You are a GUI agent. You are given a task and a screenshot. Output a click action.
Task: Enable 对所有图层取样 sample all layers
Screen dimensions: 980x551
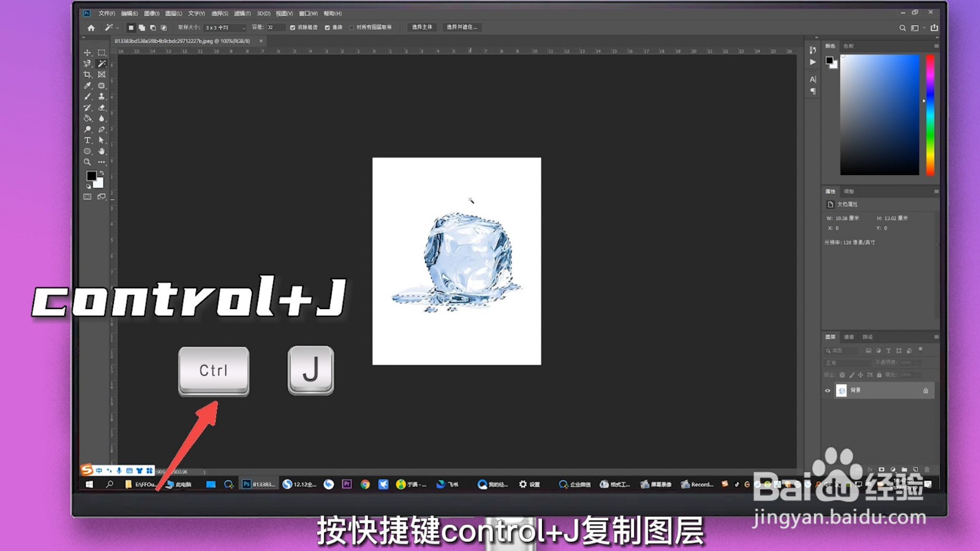pos(353,28)
